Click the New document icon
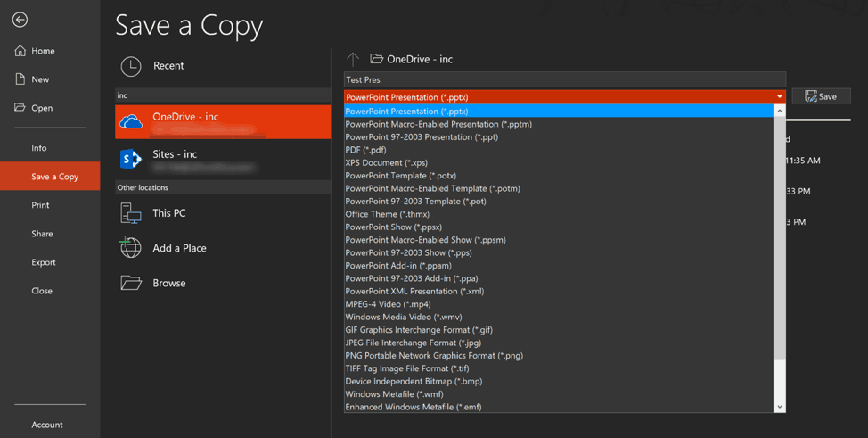 pos(20,79)
